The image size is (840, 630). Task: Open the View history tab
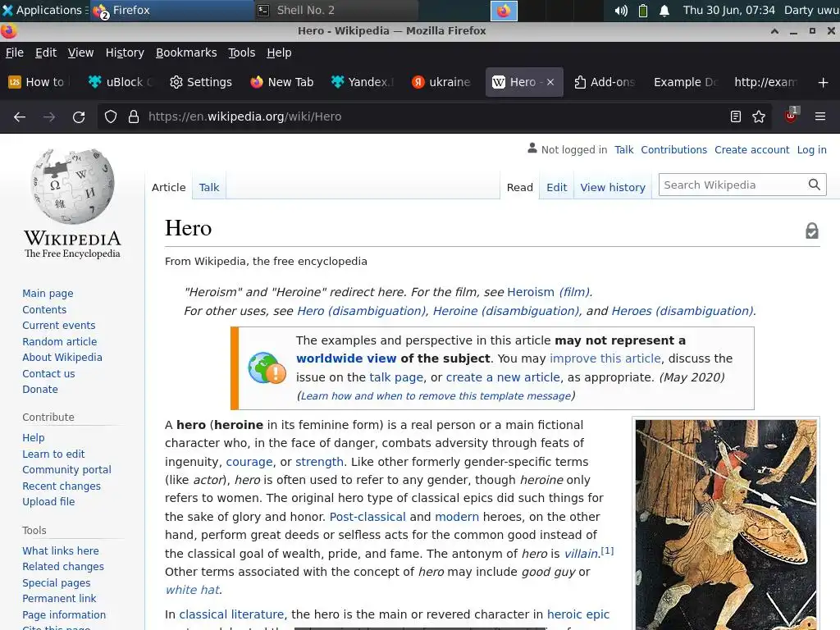[x=613, y=188]
